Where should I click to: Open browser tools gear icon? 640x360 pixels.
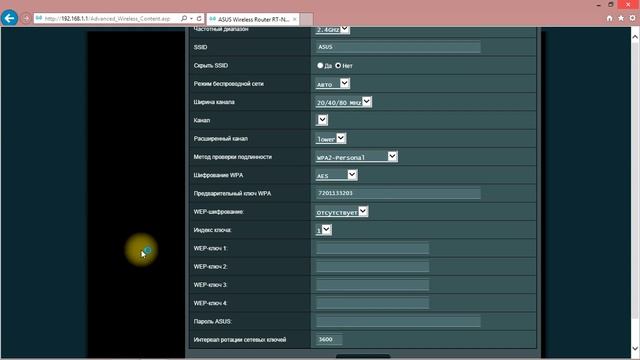click(x=632, y=18)
